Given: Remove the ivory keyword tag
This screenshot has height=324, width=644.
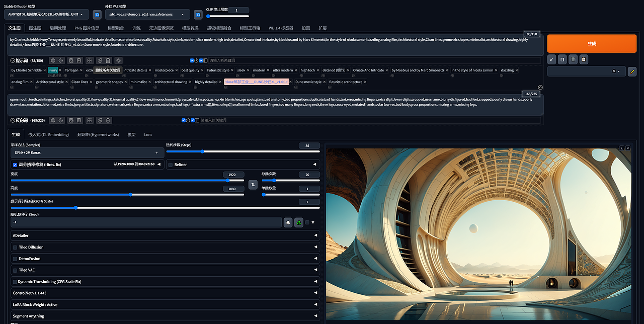Looking at the screenshot, I should click(x=60, y=70).
